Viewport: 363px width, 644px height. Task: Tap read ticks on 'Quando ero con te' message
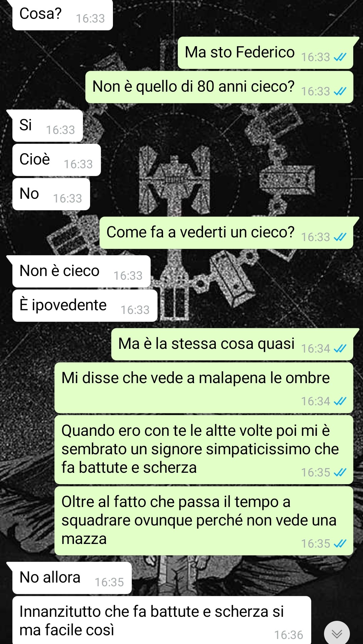coord(340,473)
